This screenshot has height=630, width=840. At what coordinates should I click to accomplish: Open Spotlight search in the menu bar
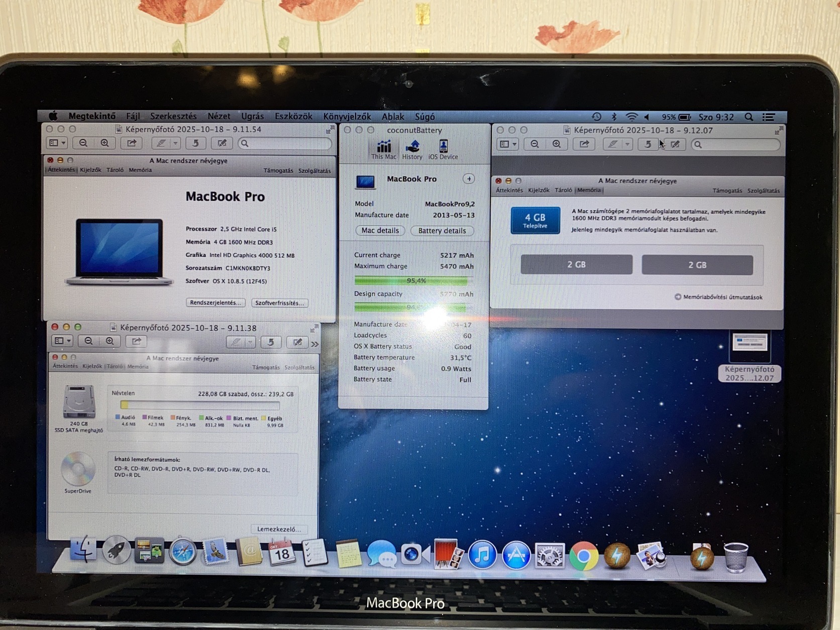(x=749, y=117)
